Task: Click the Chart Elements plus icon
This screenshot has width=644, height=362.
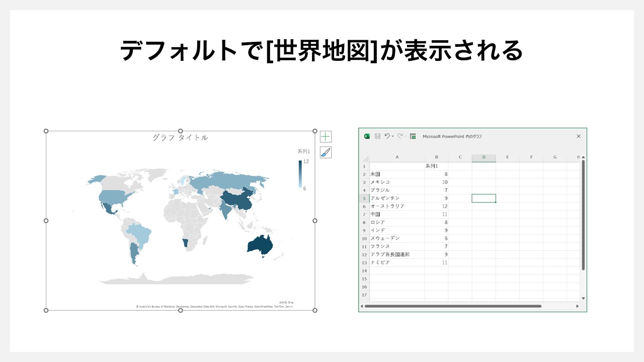Action: coord(326,136)
